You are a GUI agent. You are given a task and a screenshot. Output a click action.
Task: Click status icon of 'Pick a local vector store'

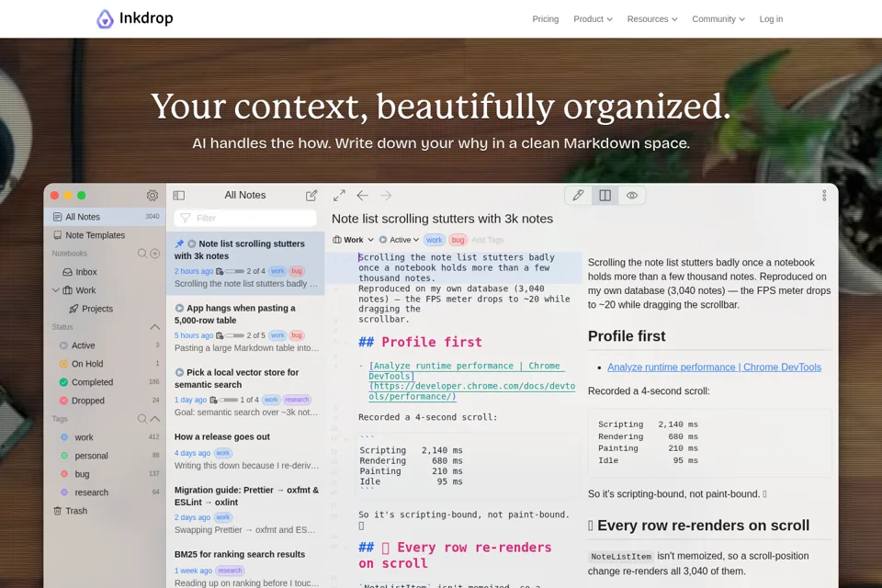179,372
